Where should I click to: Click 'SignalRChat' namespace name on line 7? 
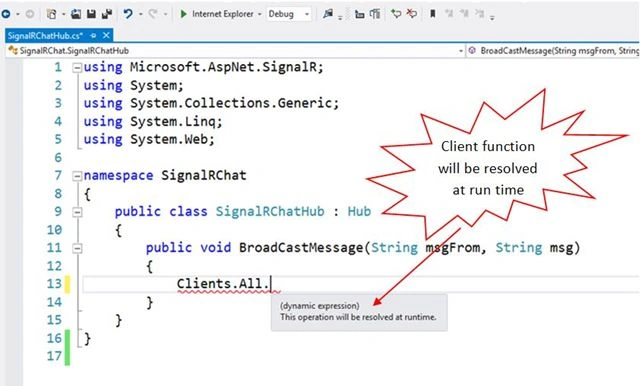coord(204,175)
